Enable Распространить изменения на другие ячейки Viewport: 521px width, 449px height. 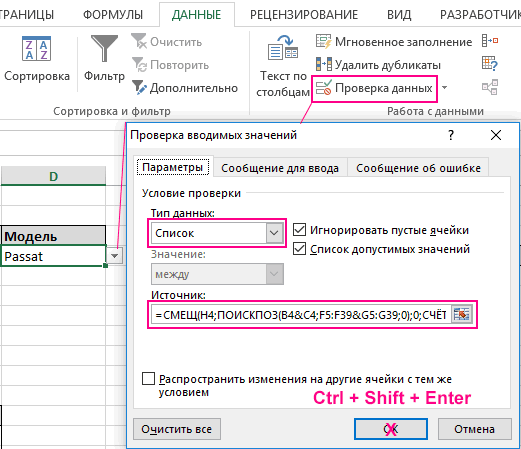click(x=148, y=379)
